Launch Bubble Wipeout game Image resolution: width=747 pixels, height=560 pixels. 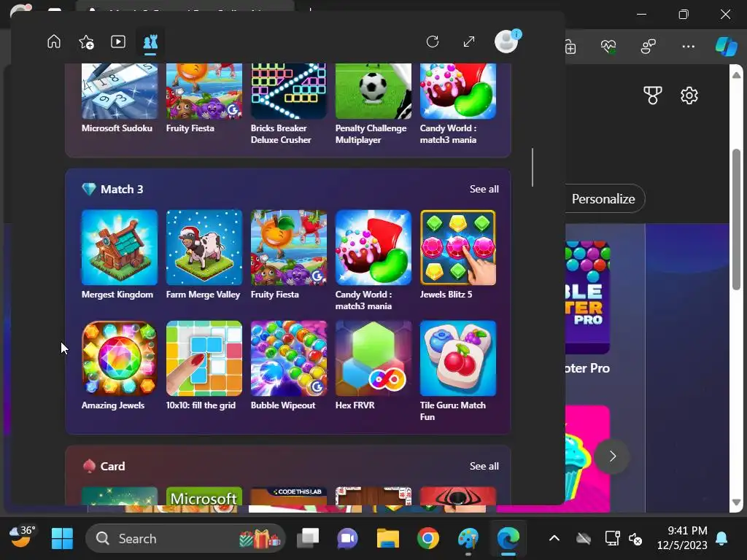click(x=289, y=366)
